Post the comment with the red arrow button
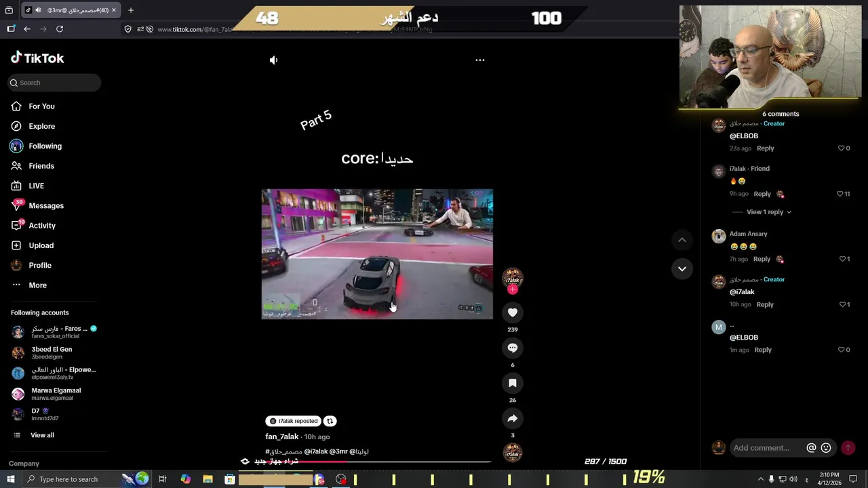The width and height of the screenshot is (868, 488). tap(848, 448)
